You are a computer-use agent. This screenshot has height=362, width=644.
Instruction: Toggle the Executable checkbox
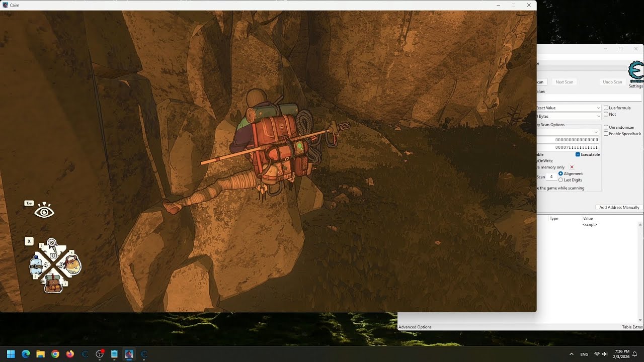point(578,154)
